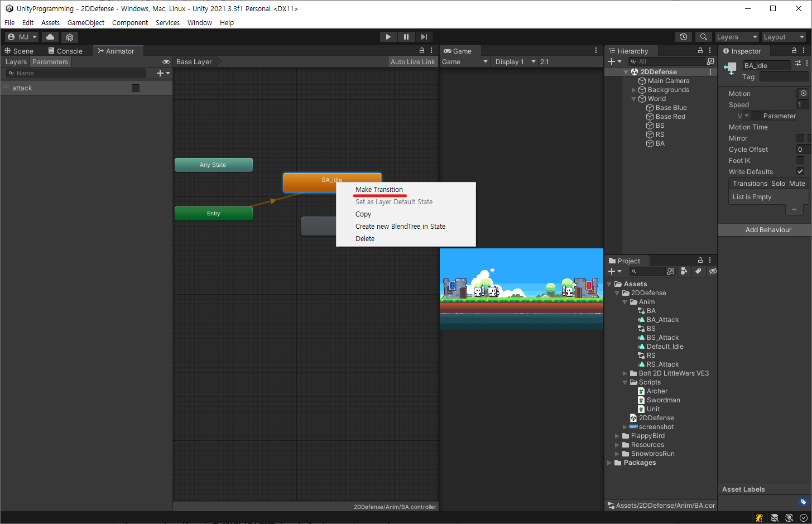Expand the Bolt 2D LittleWars VE3 folder
The image size is (812, 524).
click(x=625, y=373)
